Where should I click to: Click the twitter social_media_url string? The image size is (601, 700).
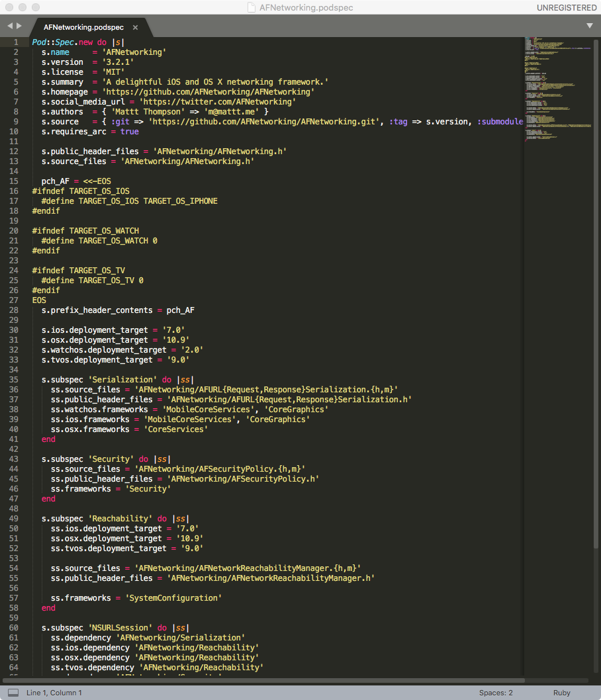[218, 102]
